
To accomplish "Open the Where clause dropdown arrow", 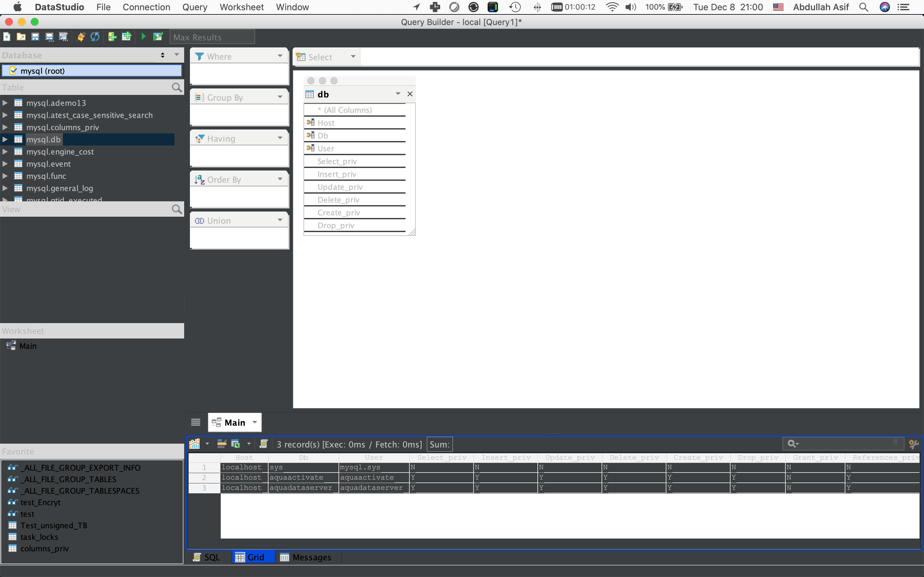I will (x=280, y=56).
